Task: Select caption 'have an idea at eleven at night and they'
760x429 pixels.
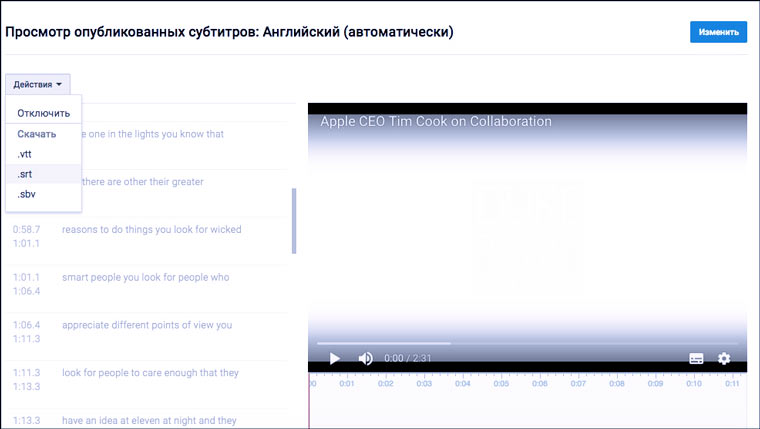Action: point(149,420)
